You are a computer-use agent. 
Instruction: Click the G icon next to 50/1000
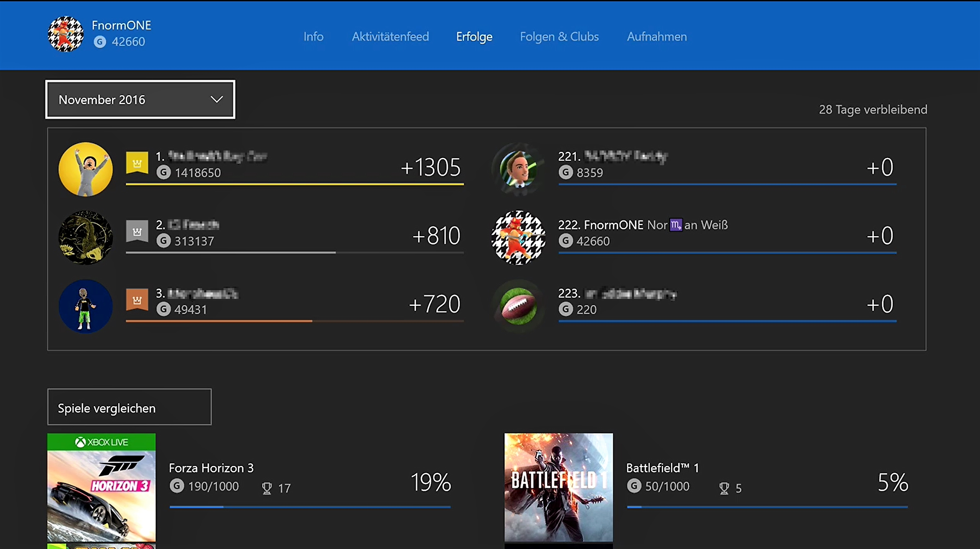(x=634, y=486)
